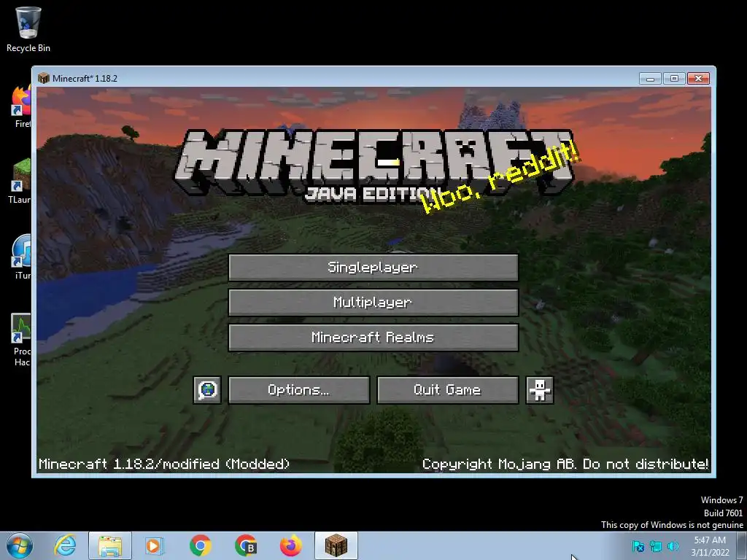This screenshot has width=747, height=560.
Task: Close the Minecraft window
Action: [698, 78]
